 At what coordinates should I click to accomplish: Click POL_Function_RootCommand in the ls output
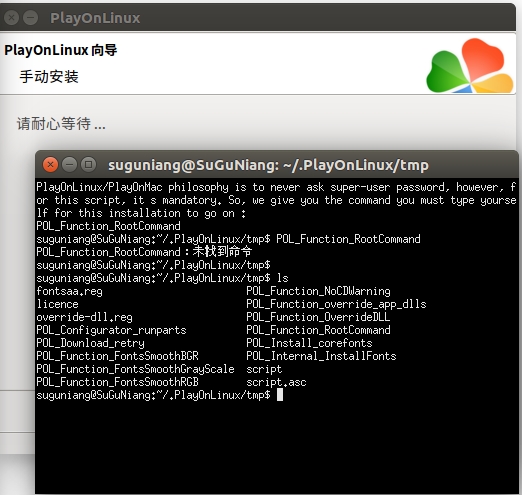click(318, 330)
